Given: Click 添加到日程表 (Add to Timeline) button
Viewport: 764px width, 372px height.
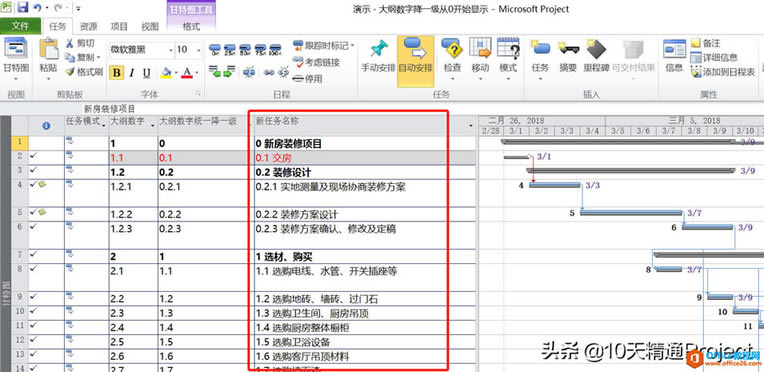Looking at the screenshot, I should pyautogui.click(x=723, y=72).
